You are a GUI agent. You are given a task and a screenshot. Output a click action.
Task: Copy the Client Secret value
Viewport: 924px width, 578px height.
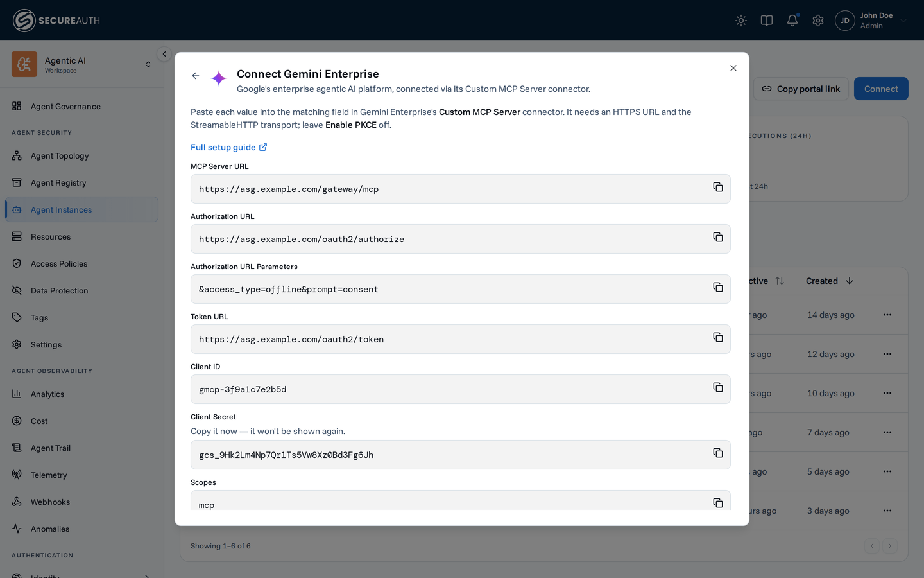tap(718, 453)
